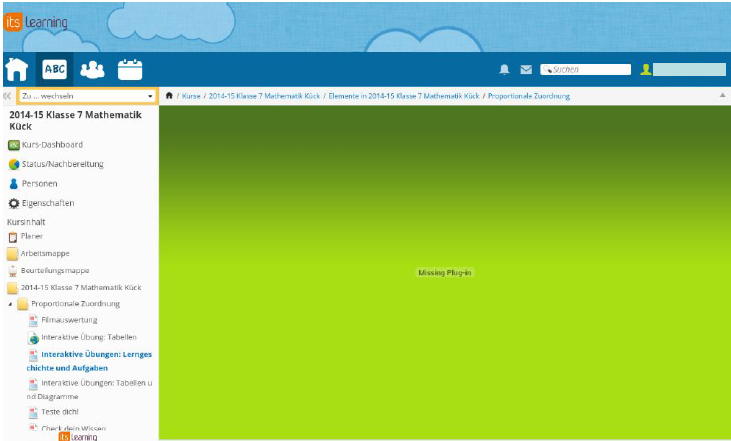
Task: Collapse the breadcrumb bar with arrow
Action: pyautogui.click(x=722, y=96)
